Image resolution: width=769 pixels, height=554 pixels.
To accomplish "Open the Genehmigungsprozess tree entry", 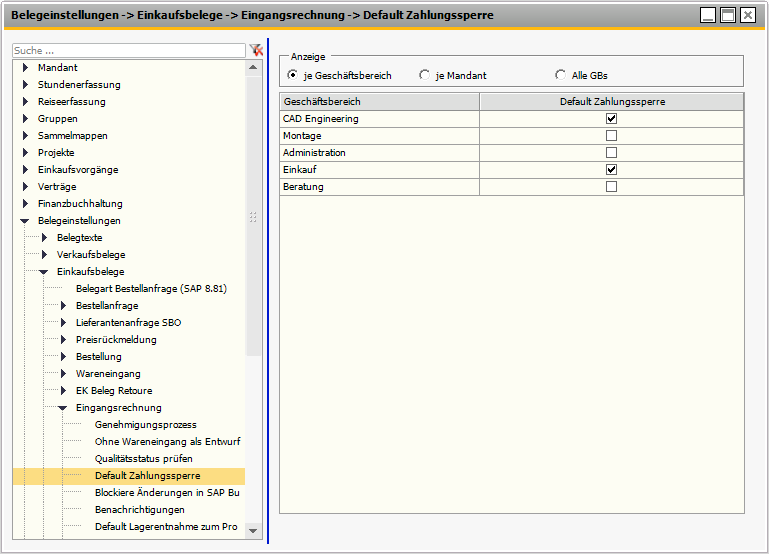I will point(145,425).
